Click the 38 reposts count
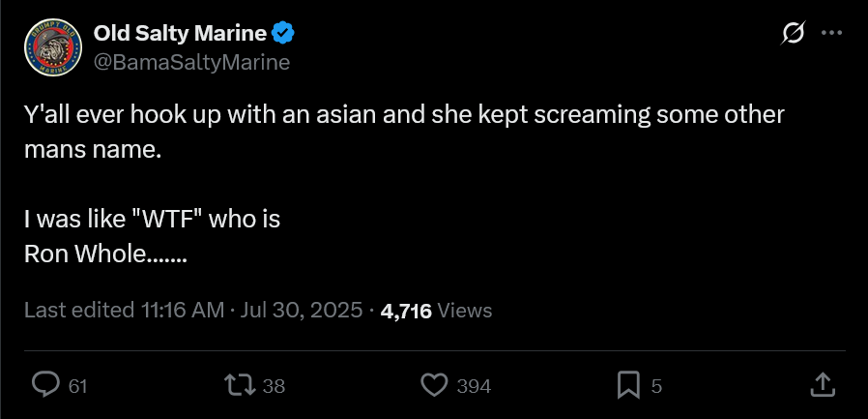The height and width of the screenshot is (419, 868). coord(274,386)
